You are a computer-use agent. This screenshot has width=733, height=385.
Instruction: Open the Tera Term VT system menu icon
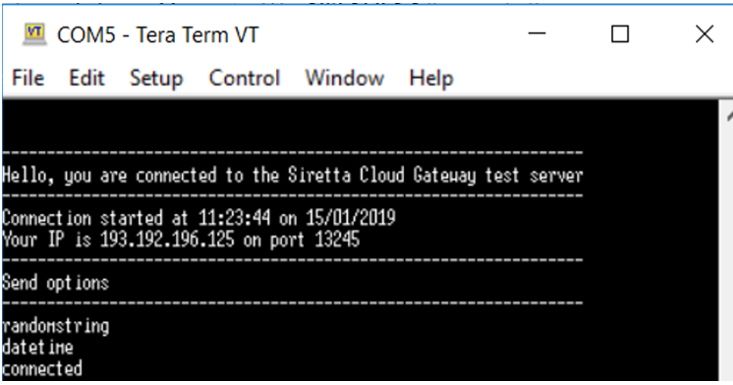point(35,35)
